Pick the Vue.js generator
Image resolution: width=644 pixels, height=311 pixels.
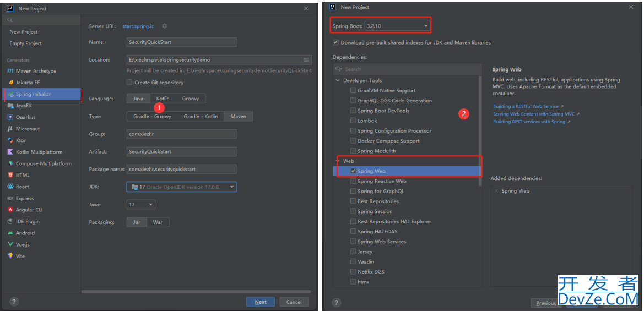(23, 244)
